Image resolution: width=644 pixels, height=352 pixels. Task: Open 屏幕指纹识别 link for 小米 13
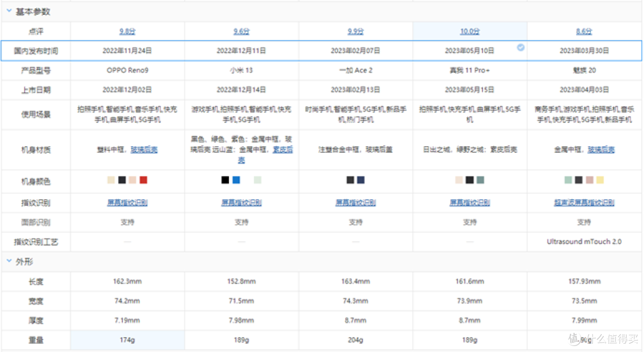coord(241,202)
